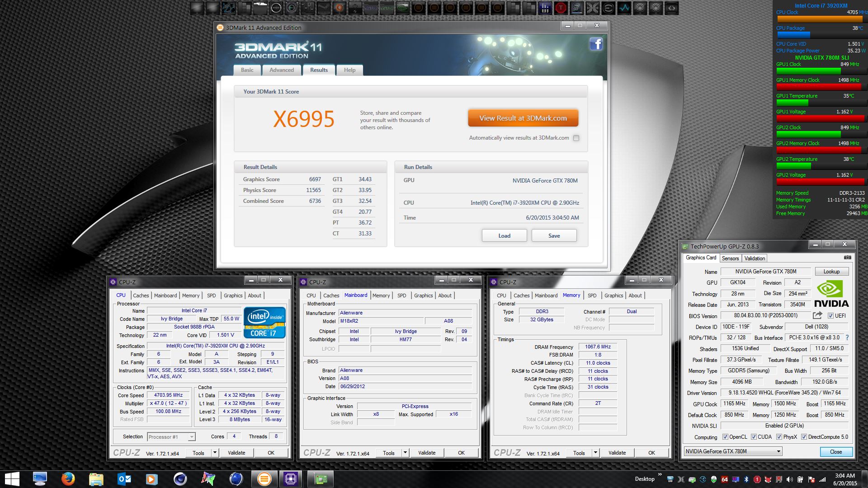Toggle the OpenCL checkbox
The height and width of the screenshot is (488, 868).
pyautogui.click(x=725, y=437)
